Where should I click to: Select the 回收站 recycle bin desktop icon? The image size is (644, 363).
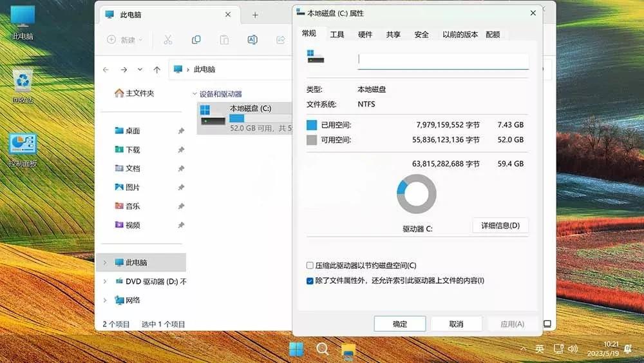click(23, 86)
